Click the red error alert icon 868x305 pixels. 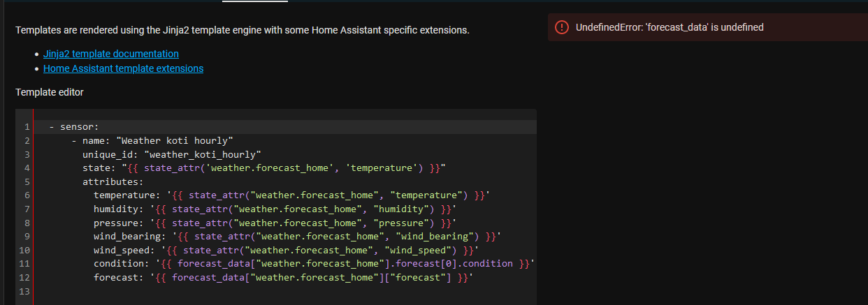[x=561, y=27]
